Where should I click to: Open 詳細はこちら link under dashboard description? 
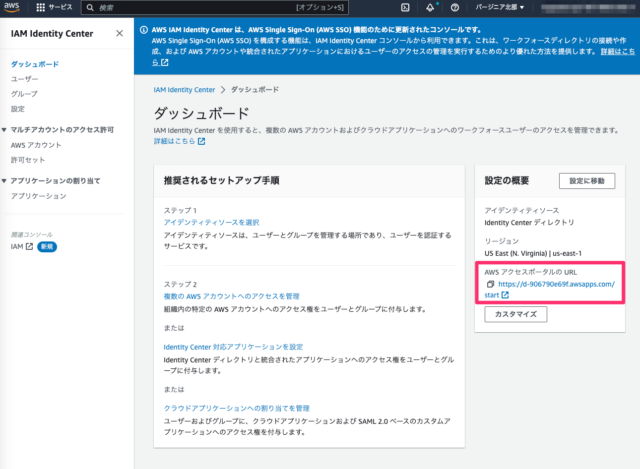tap(179, 141)
